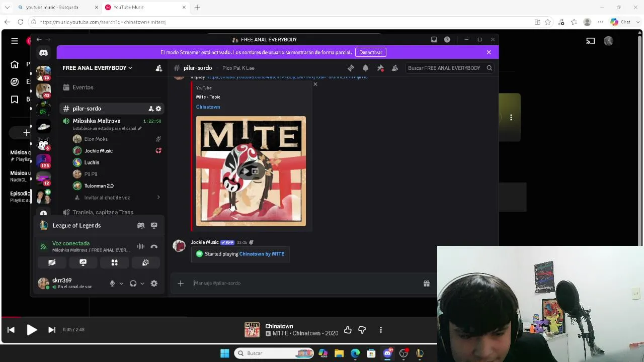Focus the Buscar server search field
This screenshot has width=644, height=362.
tap(450, 68)
